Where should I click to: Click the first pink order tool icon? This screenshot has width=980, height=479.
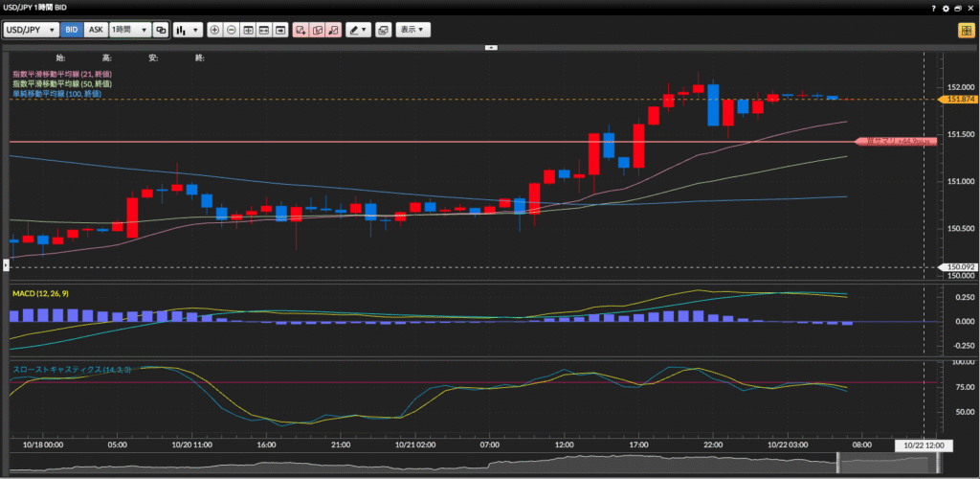301,30
